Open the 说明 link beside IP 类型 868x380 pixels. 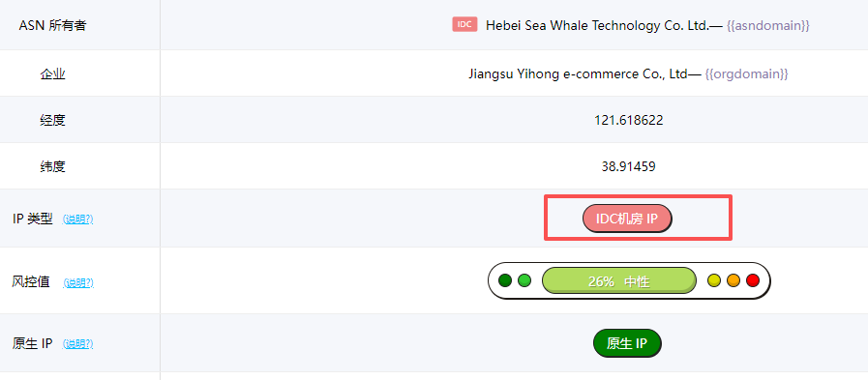point(78,219)
